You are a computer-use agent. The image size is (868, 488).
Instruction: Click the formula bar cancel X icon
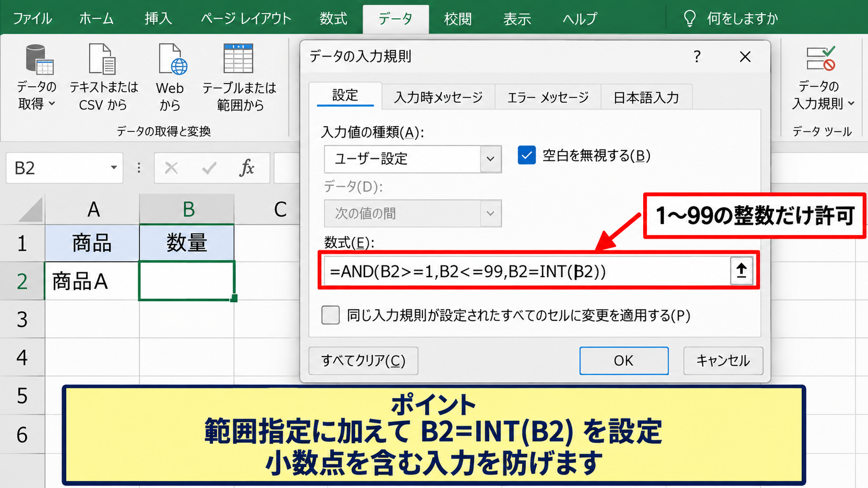point(171,168)
